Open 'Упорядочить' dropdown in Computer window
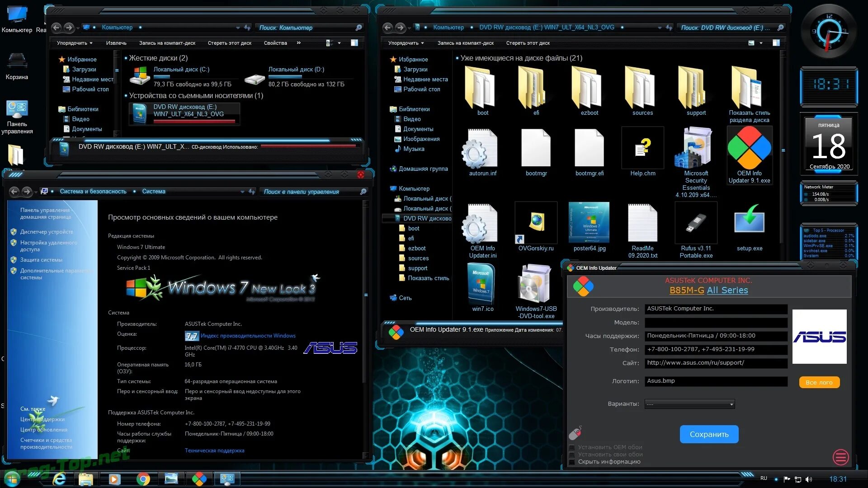This screenshot has width=868, height=488. pos(75,43)
